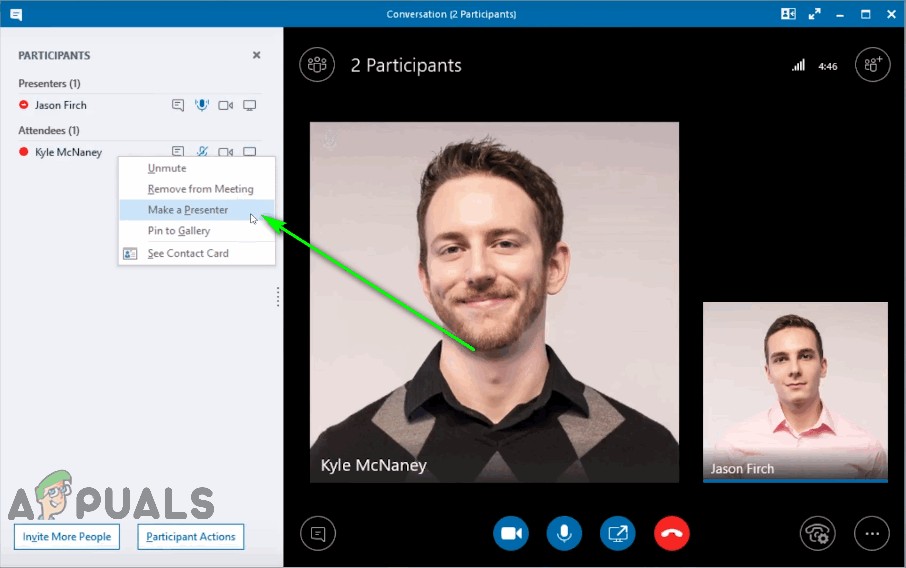Toggle the blue microphone button

click(x=564, y=533)
